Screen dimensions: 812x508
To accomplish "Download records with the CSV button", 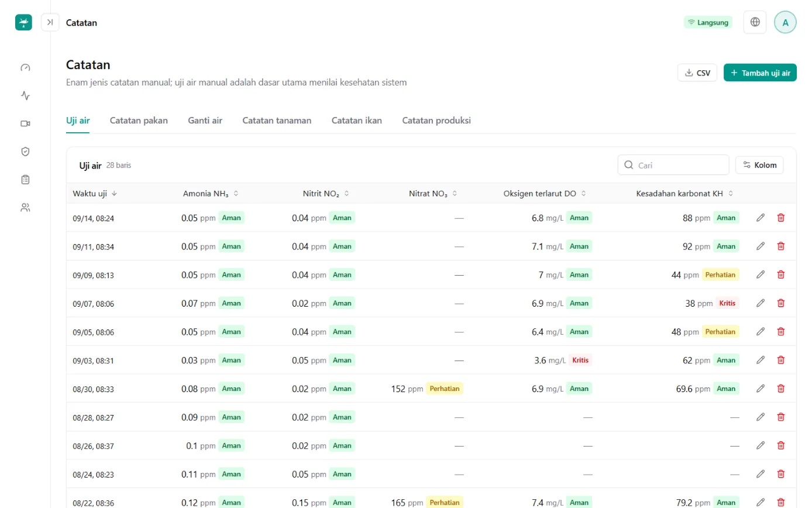I will pos(697,73).
